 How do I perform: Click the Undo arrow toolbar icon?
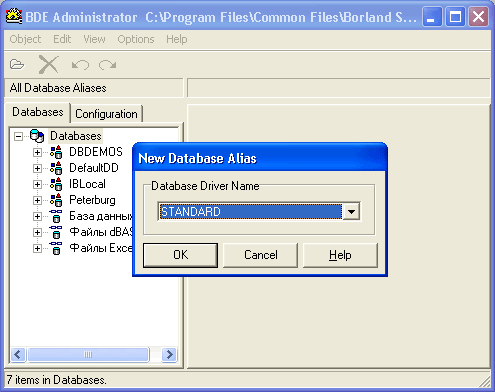click(80, 65)
